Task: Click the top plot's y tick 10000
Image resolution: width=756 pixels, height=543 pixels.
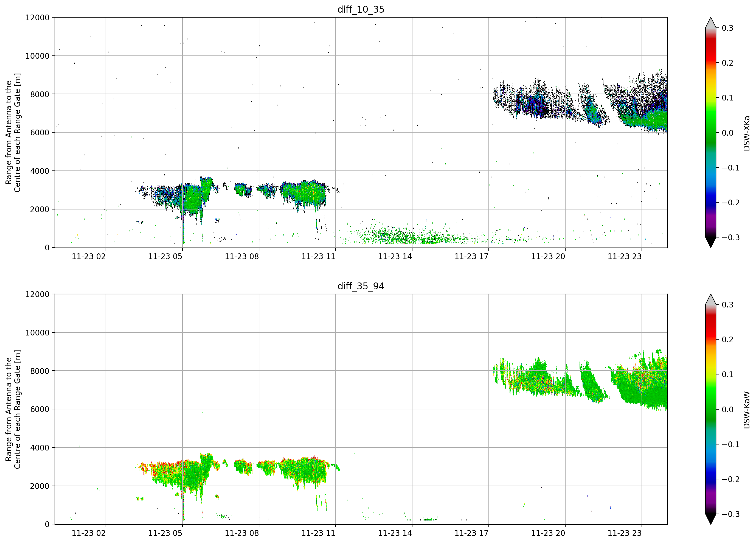Action: click(x=37, y=56)
